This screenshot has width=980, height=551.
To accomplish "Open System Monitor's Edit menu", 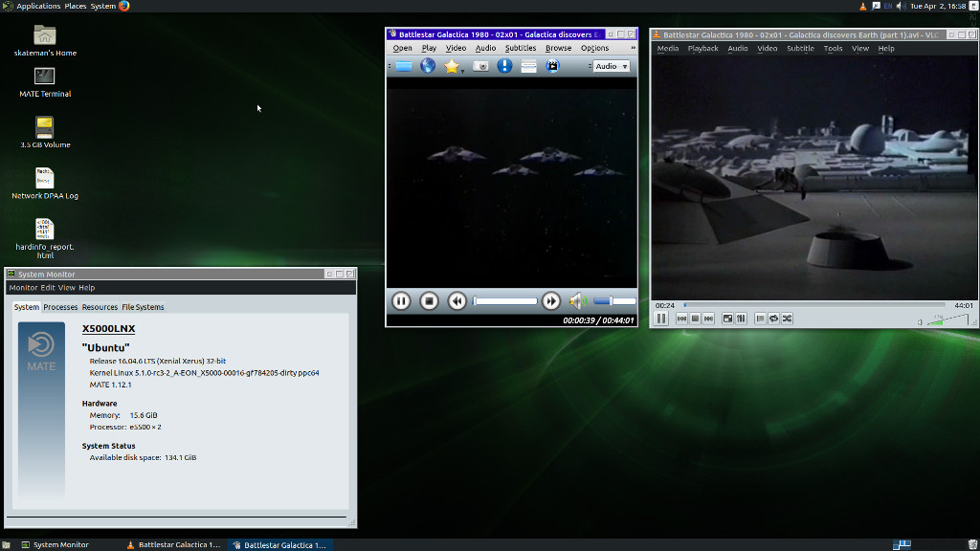I will coord(48,287).
